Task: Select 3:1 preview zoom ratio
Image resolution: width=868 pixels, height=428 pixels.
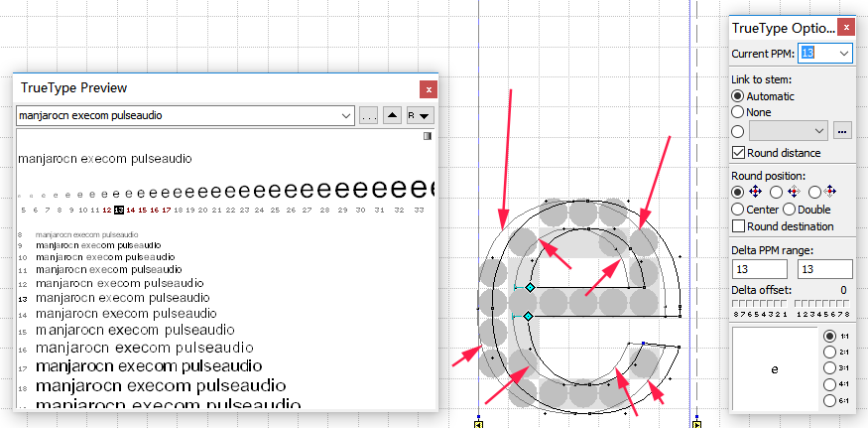Action: (829, 368)
